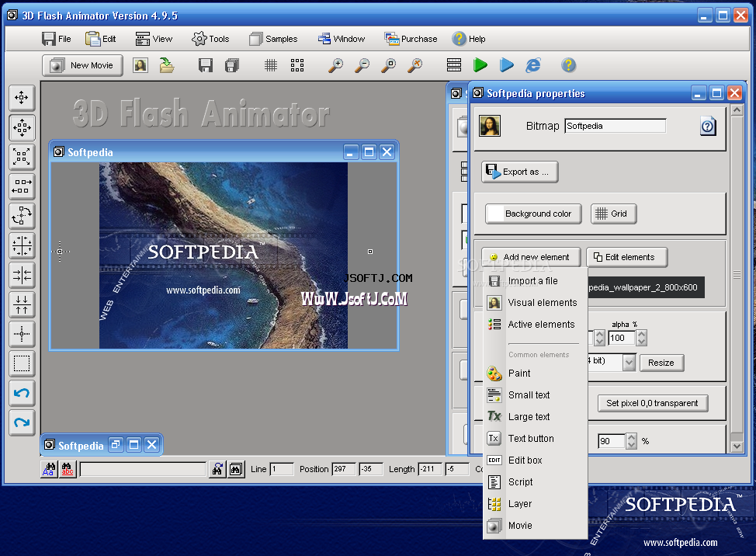The image size is (756, 556).
Task: Toggle the fine grid toolbar icon
Action: (x=271, y=65)
